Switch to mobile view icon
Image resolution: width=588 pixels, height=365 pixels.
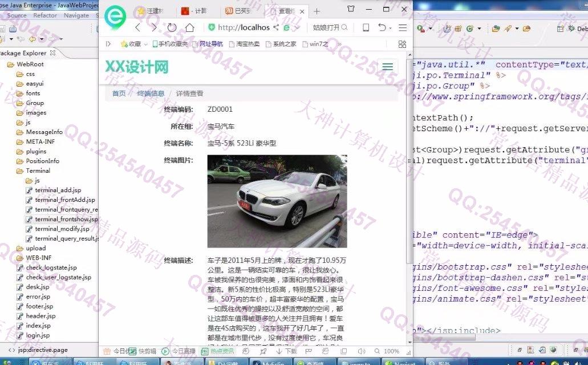point(366,27)
